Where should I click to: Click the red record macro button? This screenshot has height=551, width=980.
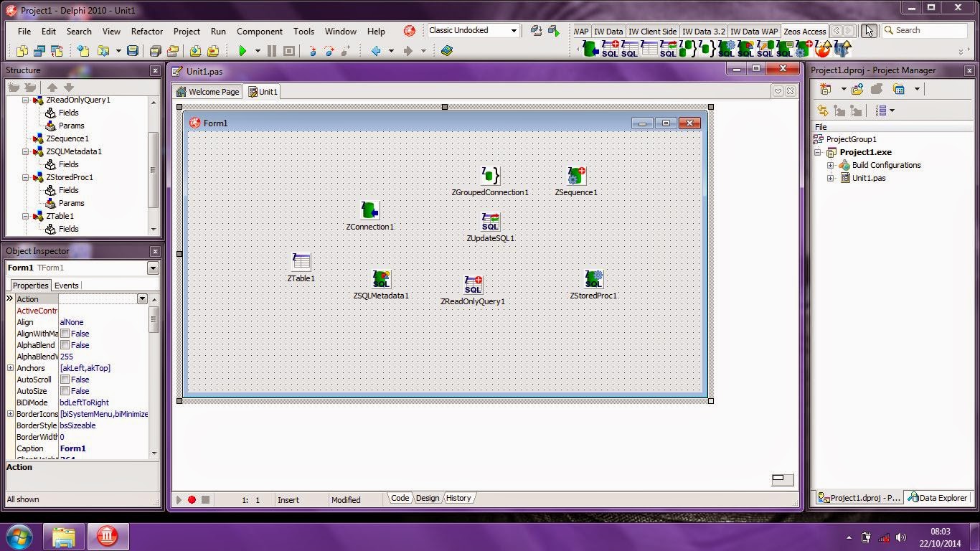(192, 499)
